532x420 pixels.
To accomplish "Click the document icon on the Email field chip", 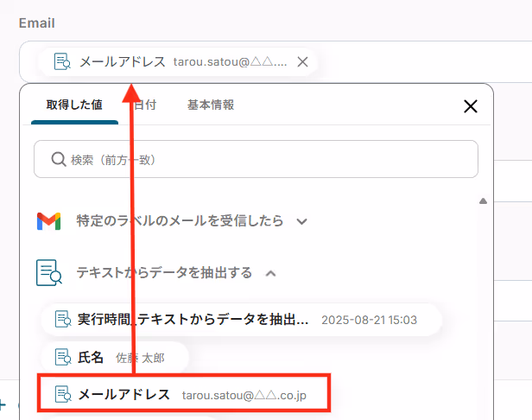I will tap(62, 61).
